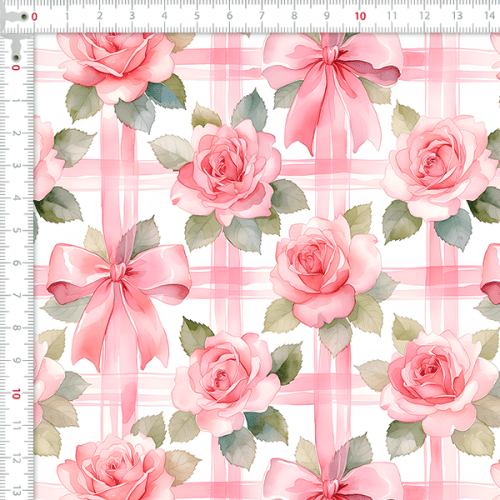This screenshot has height=500, width=500.
Task: Click the red 0 on horizontal ruler
Action: (34, 17)
